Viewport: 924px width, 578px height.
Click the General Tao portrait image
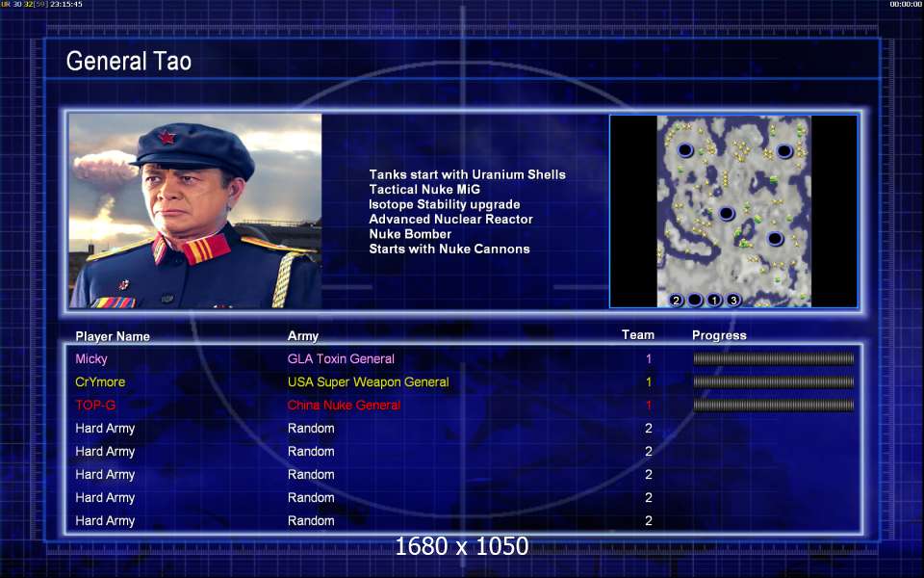(195, 211)
